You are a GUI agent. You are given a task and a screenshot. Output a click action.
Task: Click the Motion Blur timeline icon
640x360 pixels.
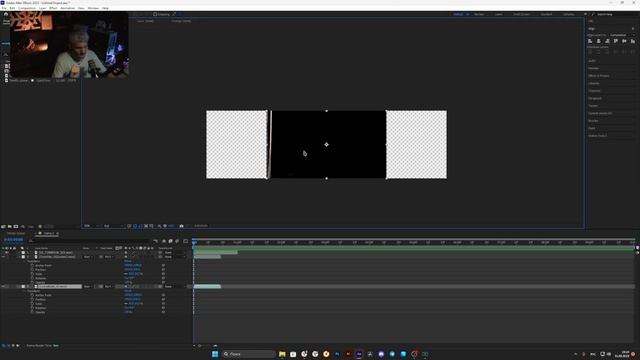click(x=177, y=241)
